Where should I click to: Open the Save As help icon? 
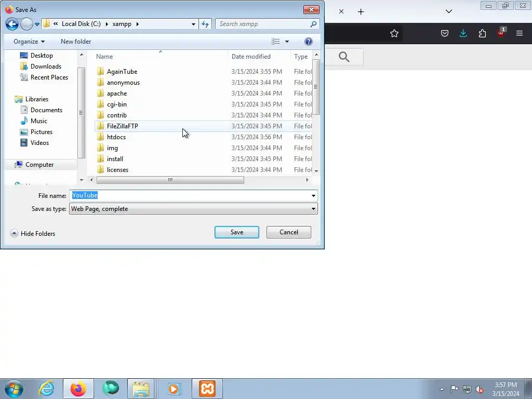[309, 42]
